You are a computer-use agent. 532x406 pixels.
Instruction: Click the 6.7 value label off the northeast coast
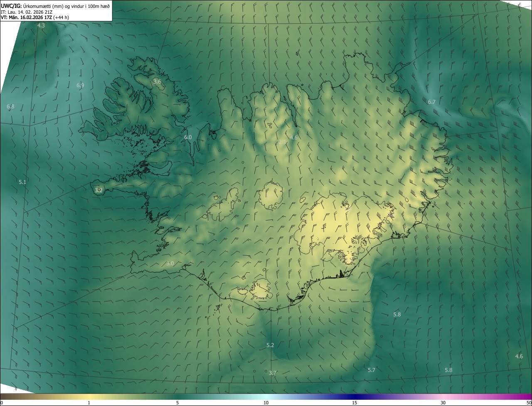(432, 102)
